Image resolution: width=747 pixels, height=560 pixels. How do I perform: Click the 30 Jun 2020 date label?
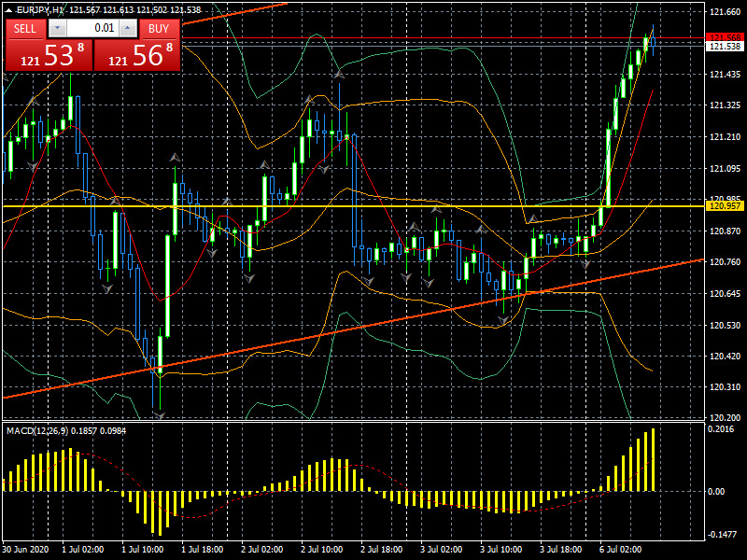(x=24, y=551)
